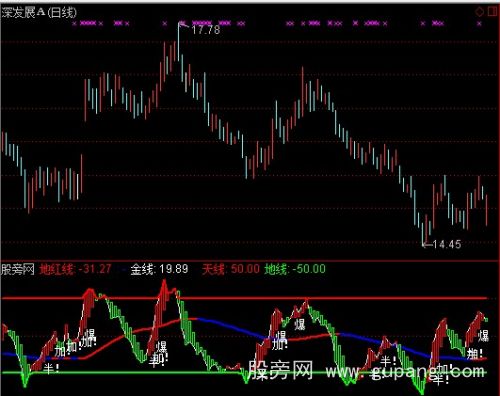Click the first 半! signal near the green line
The width and height of the screenshot is (500, 396).
pos(51,368)
